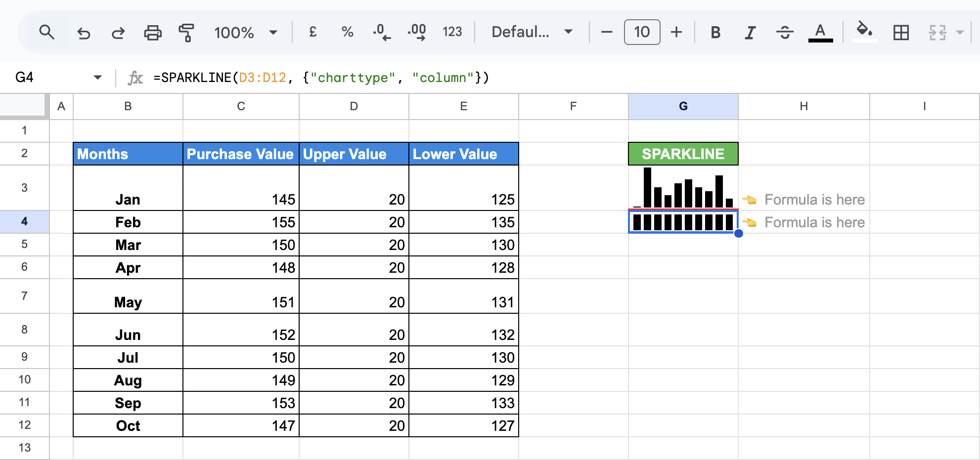Select column G header
980x460 pixels.
click(x=683, y=106)
